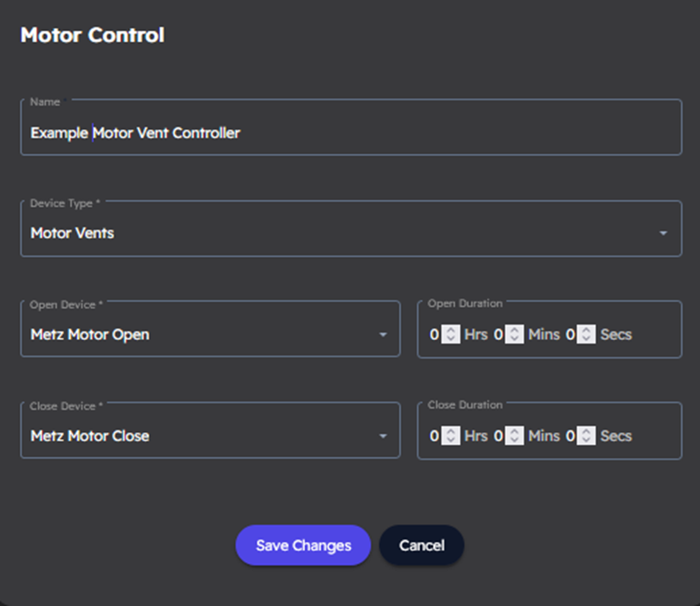This screenshot has height=606, width=700.
Task: Click the Close Duration seconds stepper
Action: pos(587,435)
